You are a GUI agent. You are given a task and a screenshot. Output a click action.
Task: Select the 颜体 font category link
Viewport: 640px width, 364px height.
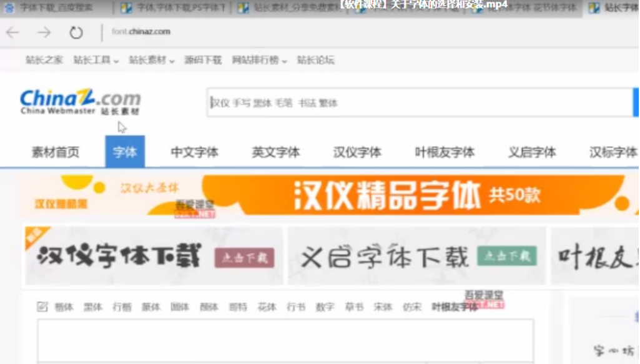point(209,307)
